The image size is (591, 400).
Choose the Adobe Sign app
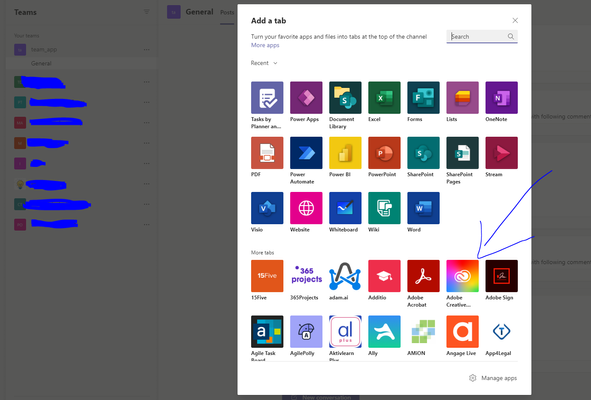[501, 276]
